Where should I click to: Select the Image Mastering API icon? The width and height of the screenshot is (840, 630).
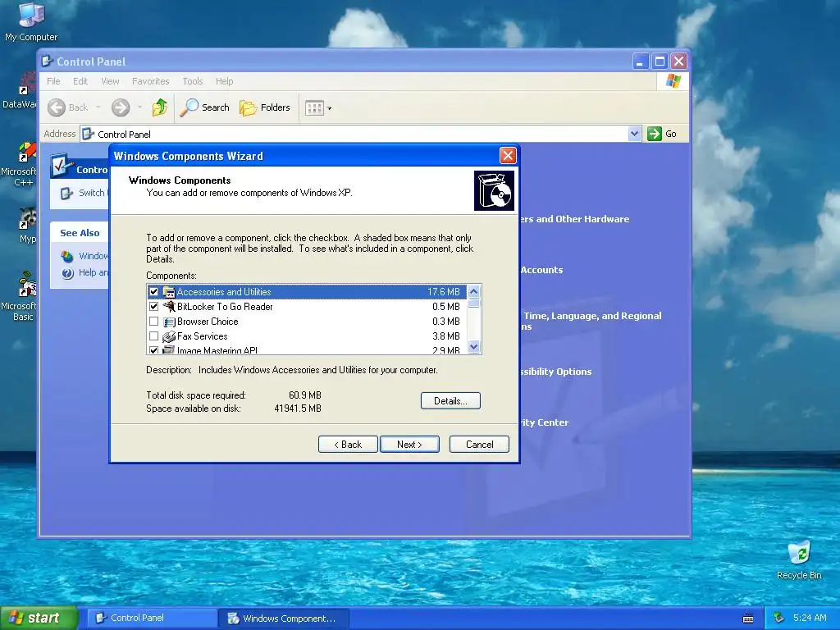[x=169, y=349]
